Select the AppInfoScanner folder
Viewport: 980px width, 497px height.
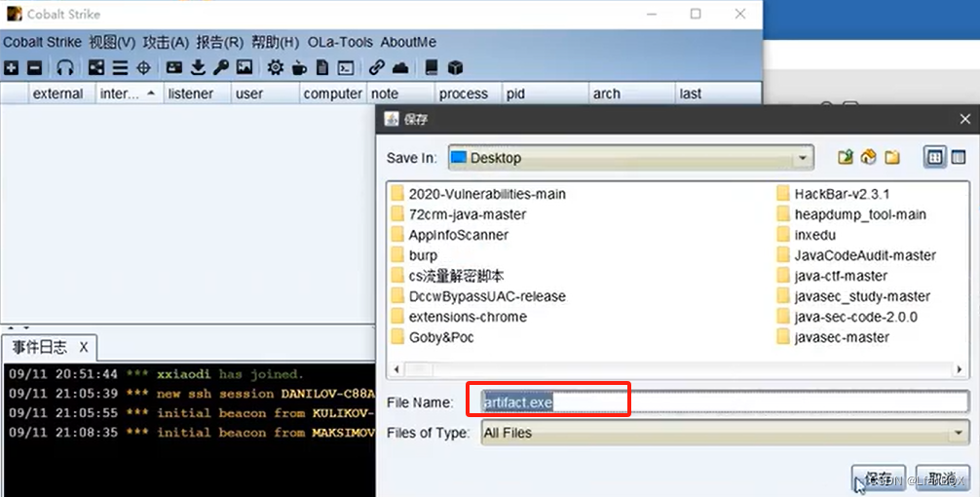click(450, 235)
